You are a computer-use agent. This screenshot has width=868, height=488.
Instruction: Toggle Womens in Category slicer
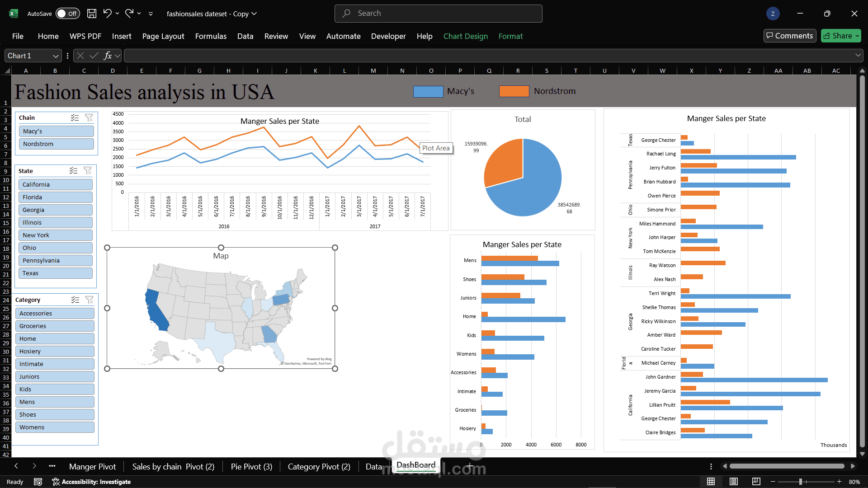[55, 427]
